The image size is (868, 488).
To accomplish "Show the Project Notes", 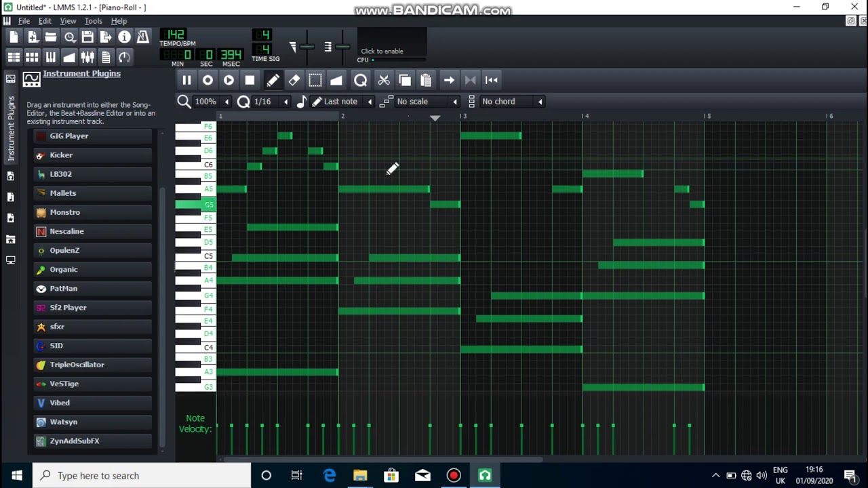I will point(106,57).
